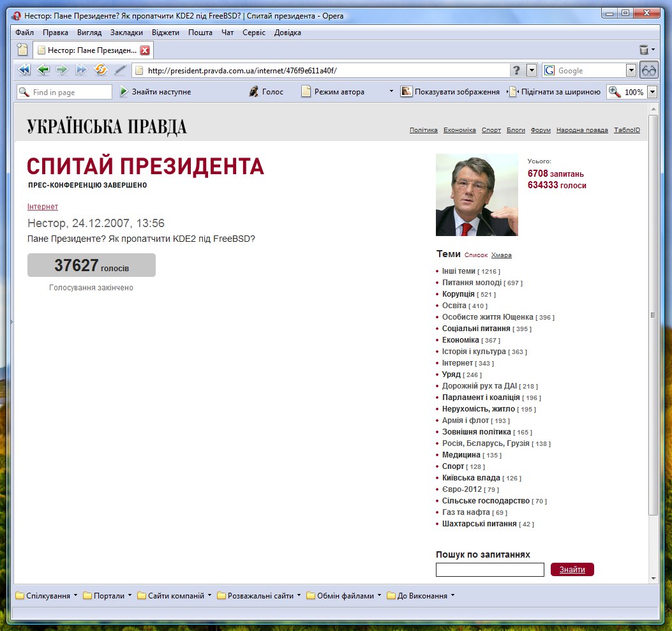Click the Інтернет category link above the question

(x=42, y=207)
